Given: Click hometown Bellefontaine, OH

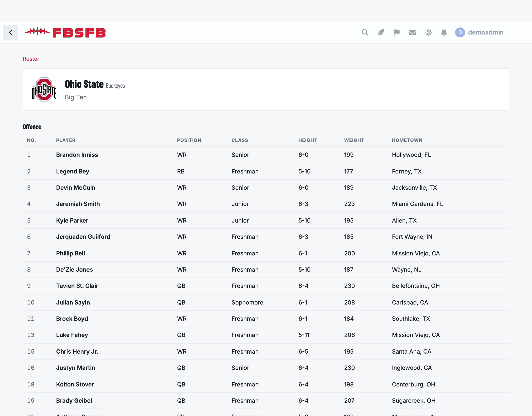Looking at the screenshot, I should click(416, 286).
